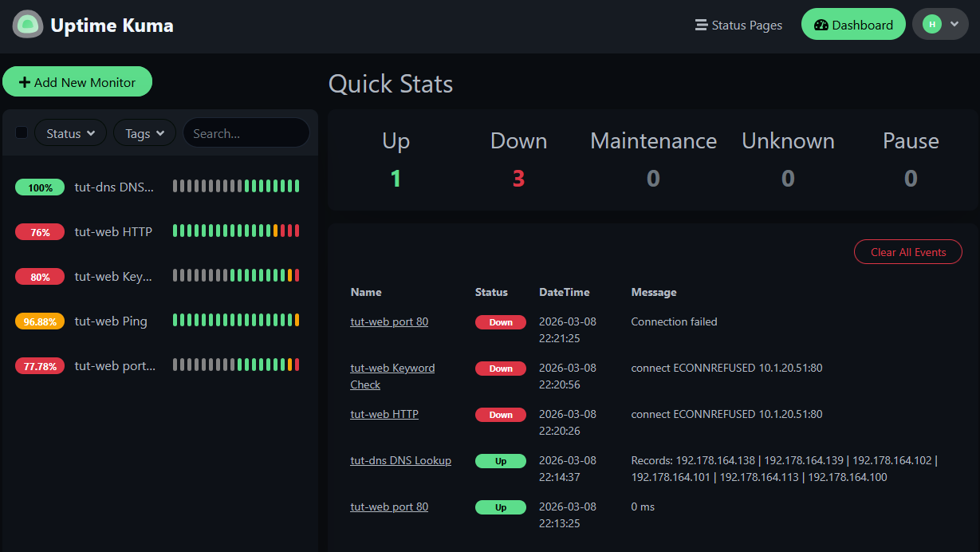Click the 100% uptime badge for tut-dns
This screenshot has height=552, width=980.
39,187
